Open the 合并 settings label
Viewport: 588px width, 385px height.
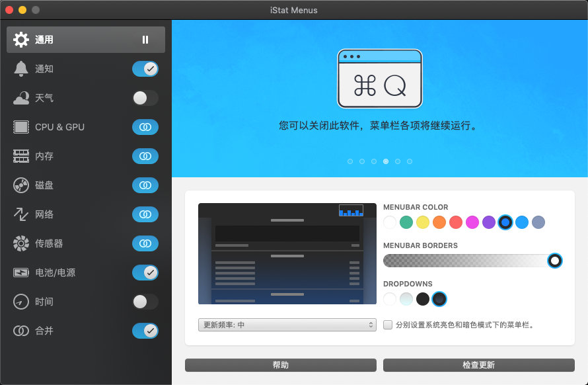tap(44, 331)
